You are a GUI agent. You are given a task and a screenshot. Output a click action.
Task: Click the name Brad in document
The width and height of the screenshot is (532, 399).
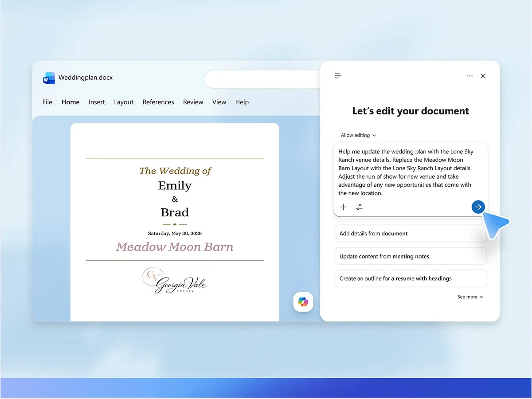(x=175, y=212)
